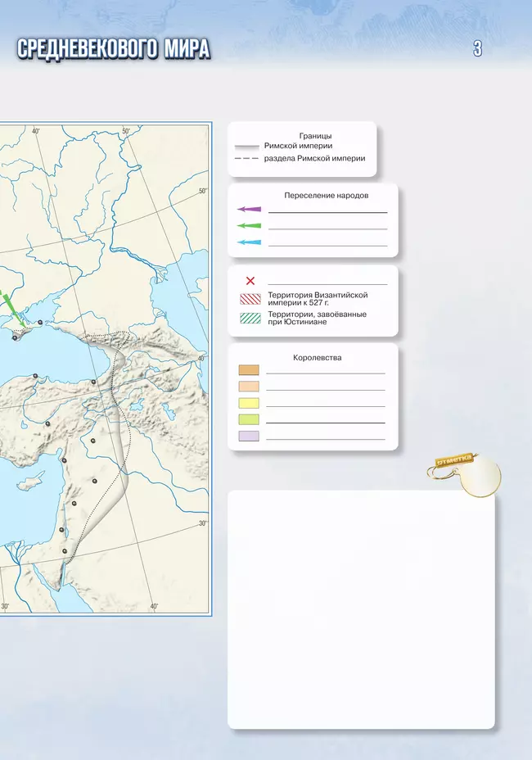532x760 pixels.
Task: Select the red hatched Byzantine territory swatch
Action: 250,299
